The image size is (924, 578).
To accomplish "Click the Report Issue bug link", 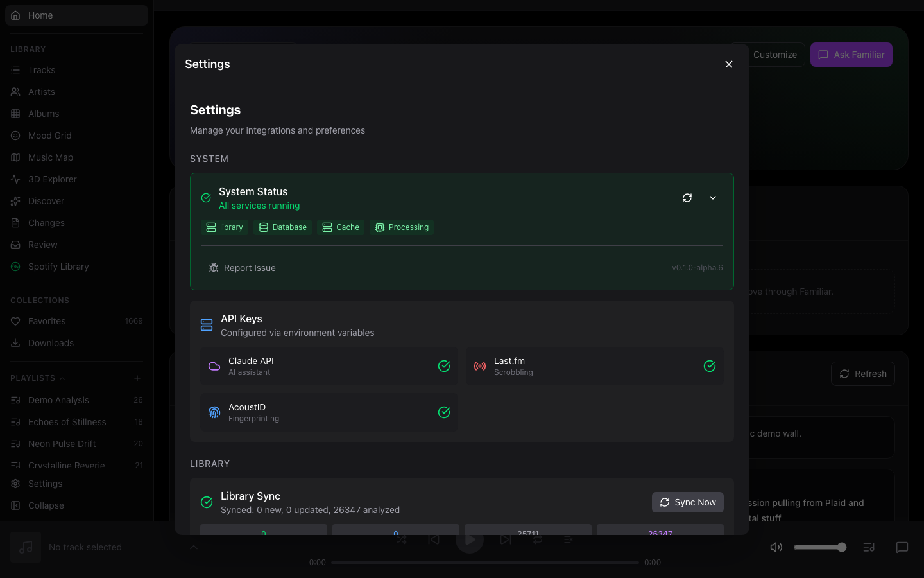I will pyautogui.click(x=242, y=268).
